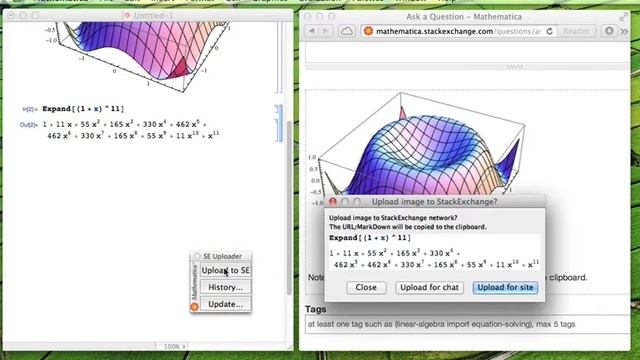Image resolution: width=640 pixels, height=360 pixels.
Task: Click the Reader button in Safari
Action: click(x=576, y=31)
